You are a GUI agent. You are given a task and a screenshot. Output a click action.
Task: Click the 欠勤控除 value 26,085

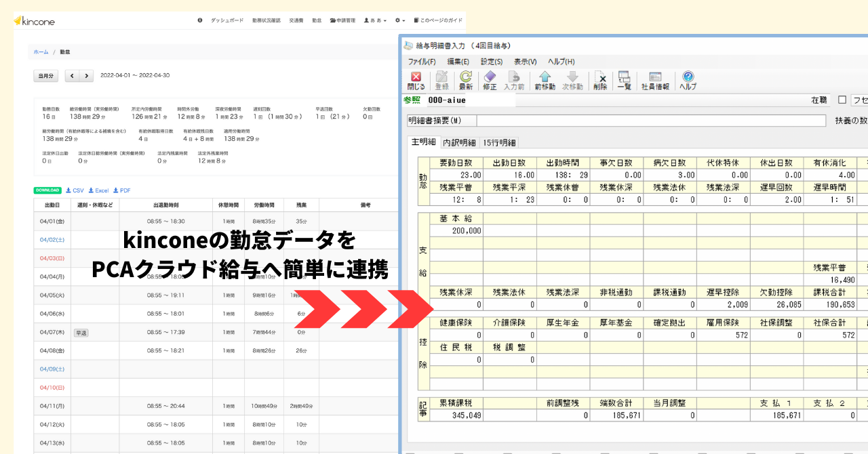[777, 305]
